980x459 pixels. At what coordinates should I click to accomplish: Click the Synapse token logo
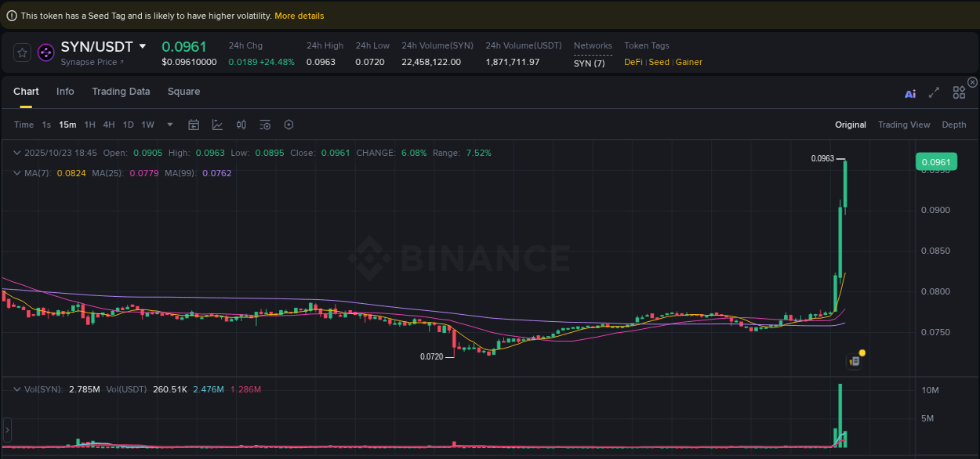tap(45, 52)
